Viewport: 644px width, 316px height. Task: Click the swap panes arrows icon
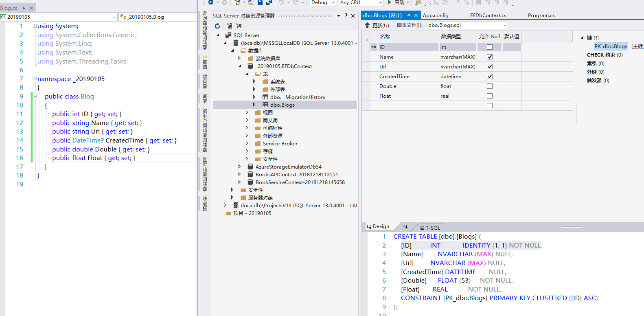tap(405, 227)
